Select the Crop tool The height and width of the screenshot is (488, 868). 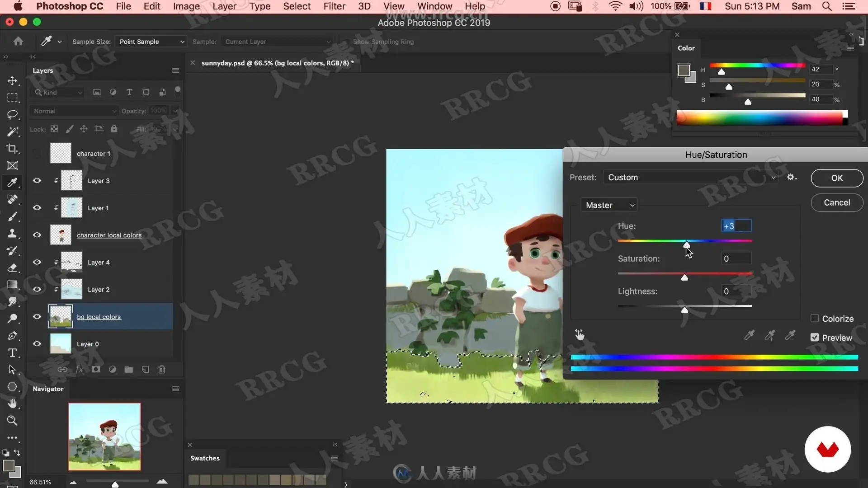click(x=12, y=149)
